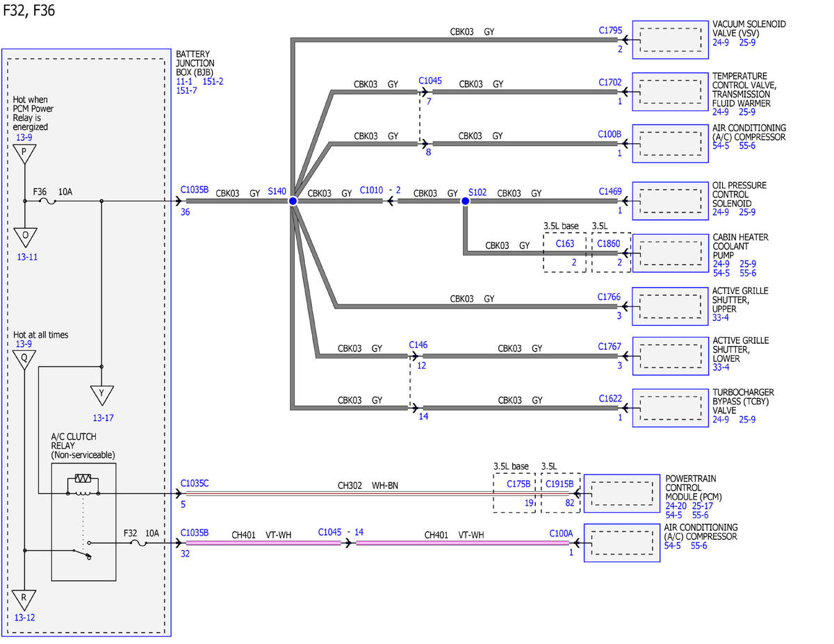This screenshot has height=644, width=834.
Task: Click the blue S102 splice dot
Action: 465,201
